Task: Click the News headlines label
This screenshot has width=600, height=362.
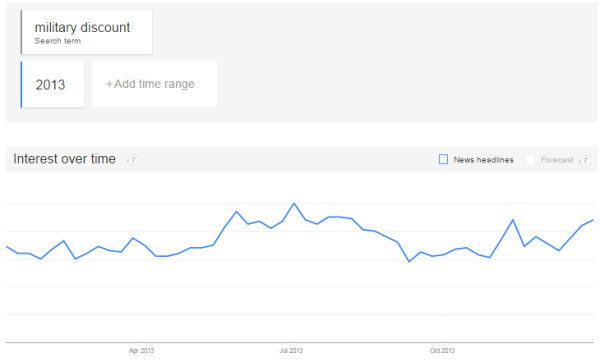Action: tap(483, 160)
